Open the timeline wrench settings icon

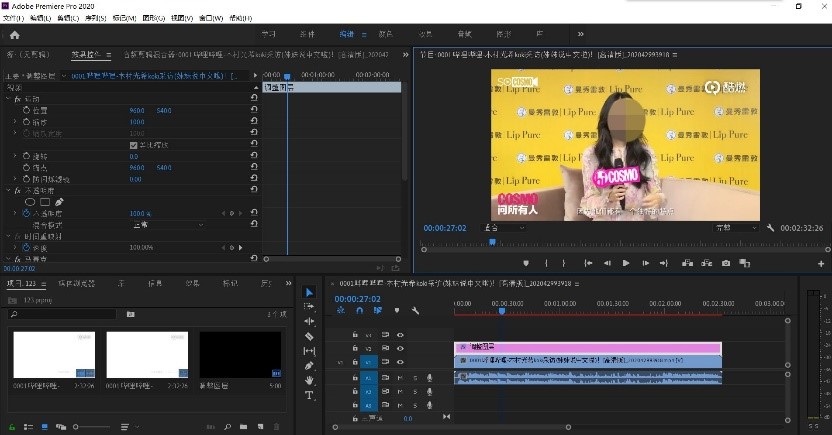[415, 311]
